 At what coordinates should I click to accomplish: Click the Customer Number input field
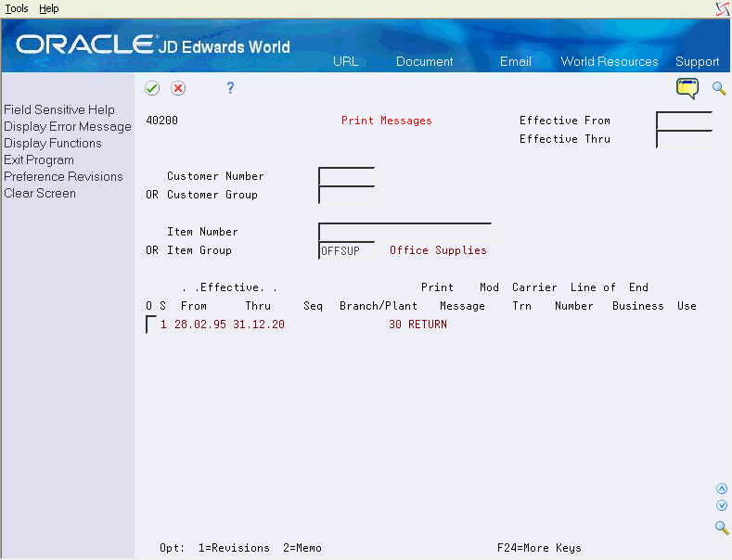(x=346, y=176)
